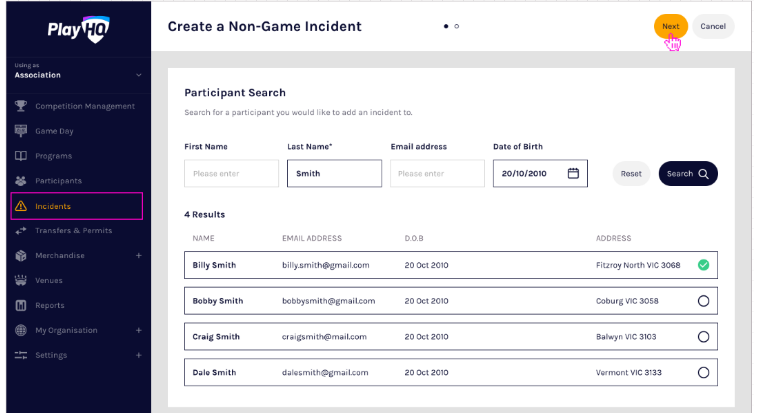
Task: Expand the Merchandise submenu plus
Action: coord(139,255)
